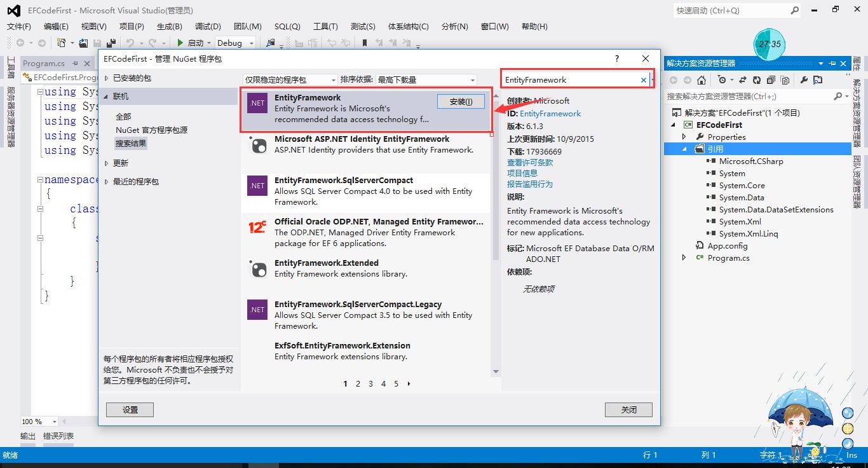868x468 pixels.
Task: Click the Save All toolbar icon
Action: coord(111,43)
